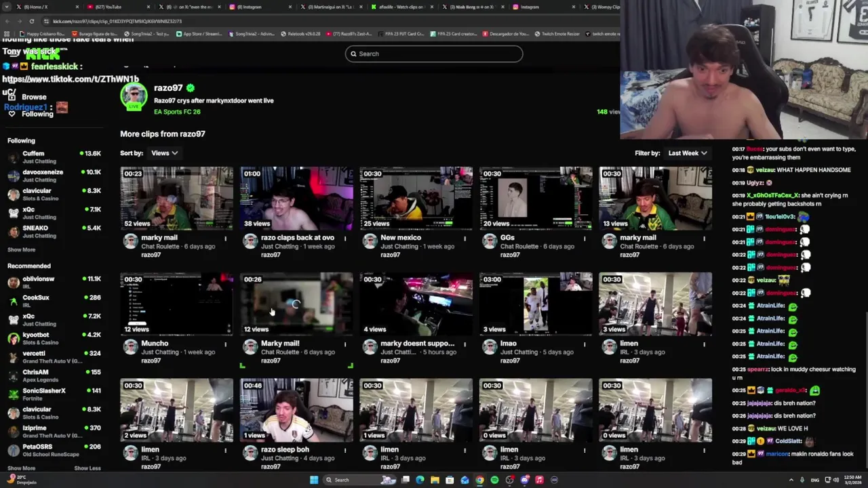Open options menu for 'GGs' clip

(x=585, y=239)
